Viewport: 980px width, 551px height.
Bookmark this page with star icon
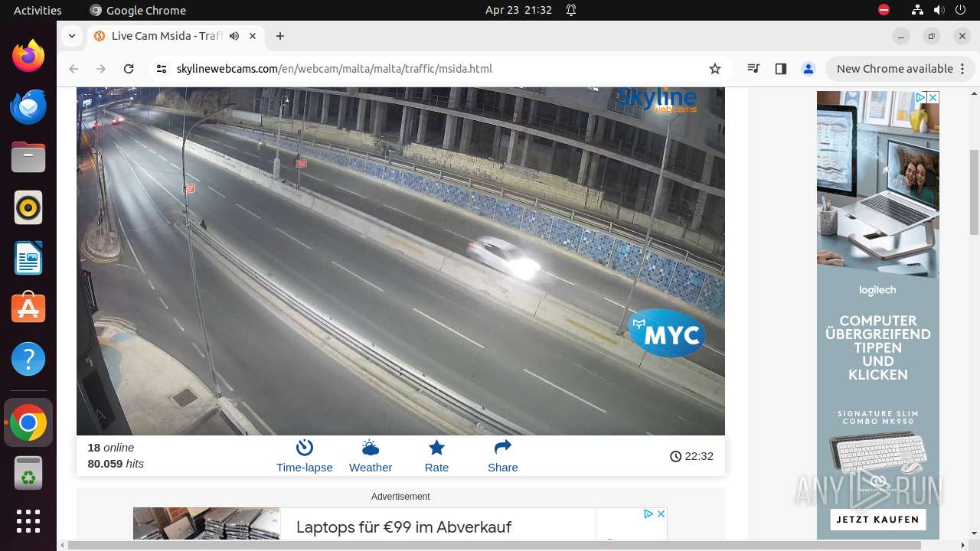(x=715, y=69)
